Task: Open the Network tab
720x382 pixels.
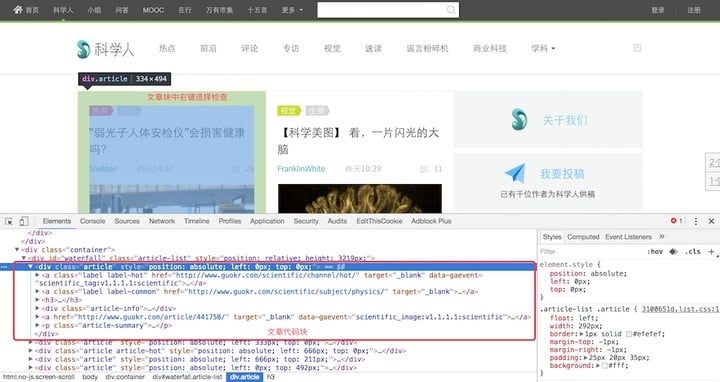Action: coord(162,221)
